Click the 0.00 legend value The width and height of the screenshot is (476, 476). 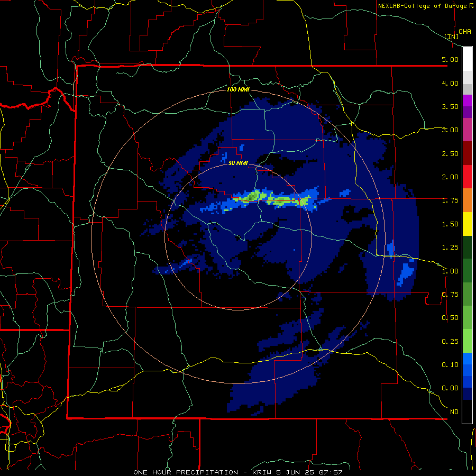point(450,388)
